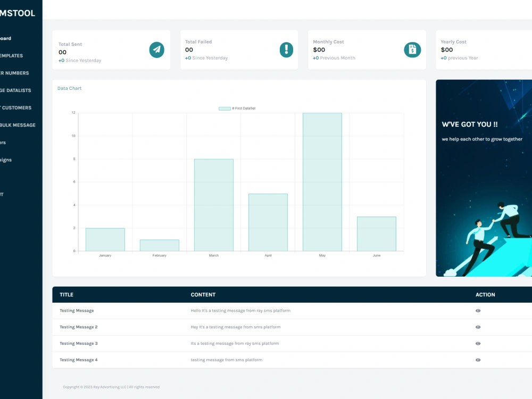Open the Templates sidebar menu item
The width and height of the screenshot is (532, 399).
pyautogui.click(x=12, y=56)
